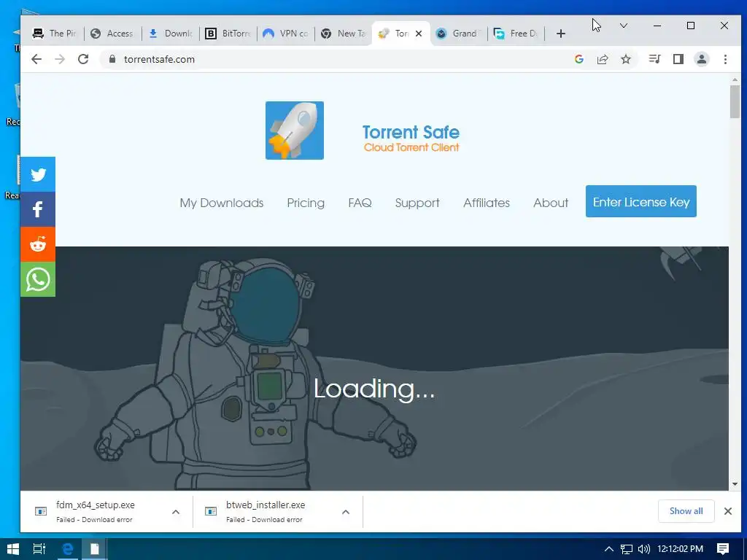Click the page vertical scrollbar thumb

click(x=735, y=101)
